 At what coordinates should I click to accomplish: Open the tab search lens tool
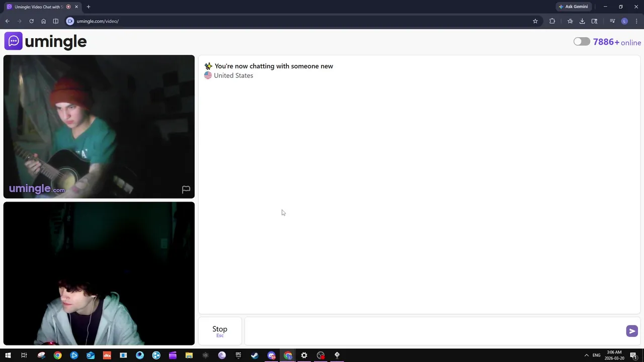tap(594, 21)
